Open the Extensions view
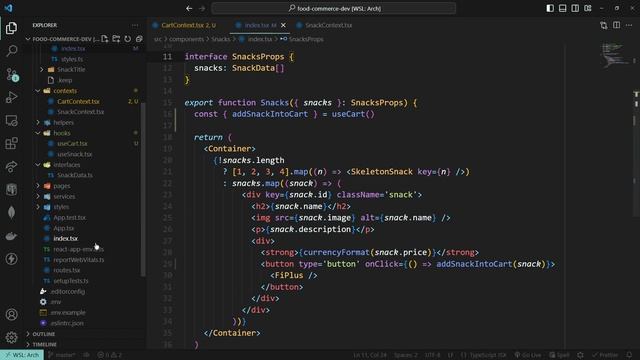This screenshot has width=640, height=360. (11, 143)
